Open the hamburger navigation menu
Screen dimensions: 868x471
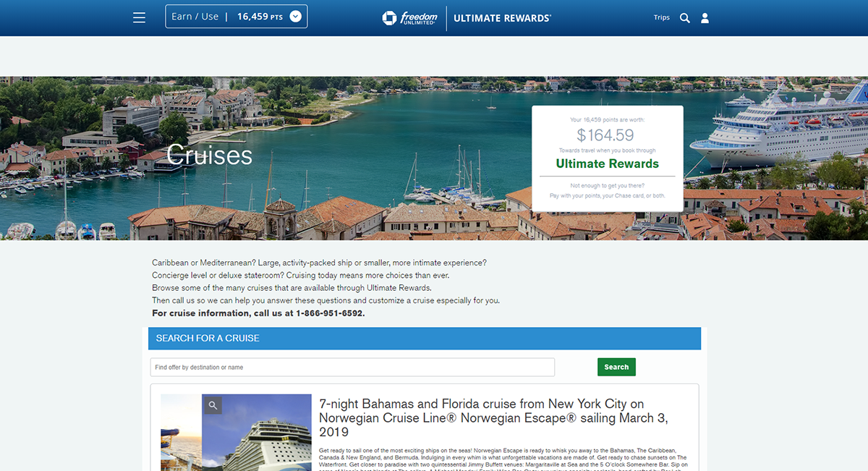(x=140, y=17)
